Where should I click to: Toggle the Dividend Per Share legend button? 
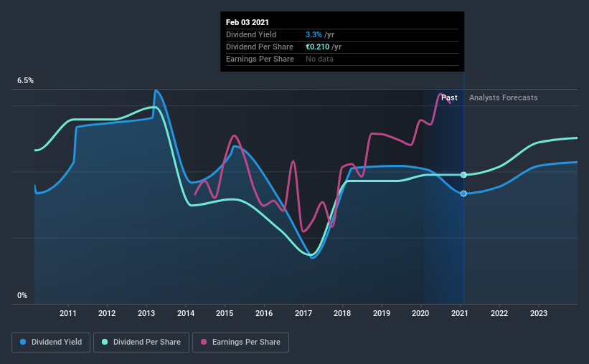[x=141, y=343]
